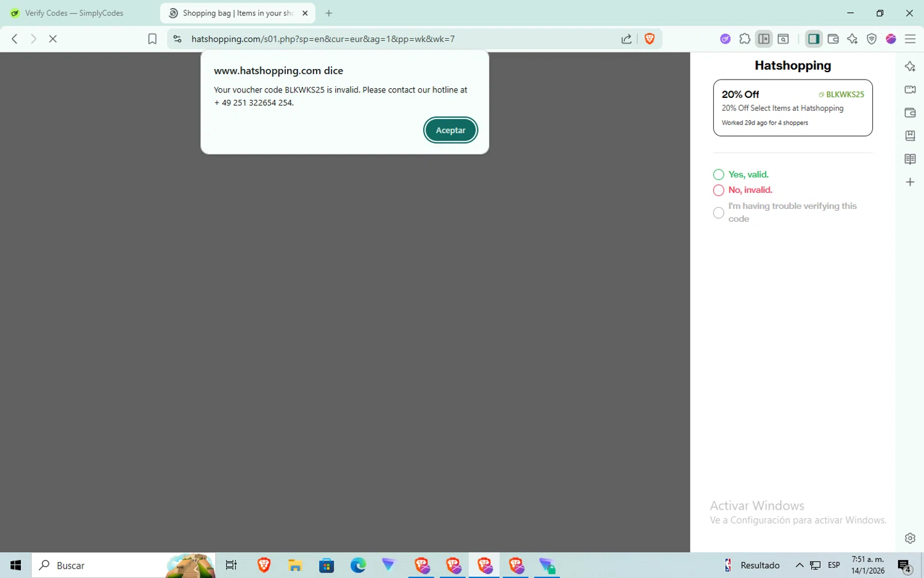Open the tab search toolbar icon

pyautogui.click(x=784, y=39)
